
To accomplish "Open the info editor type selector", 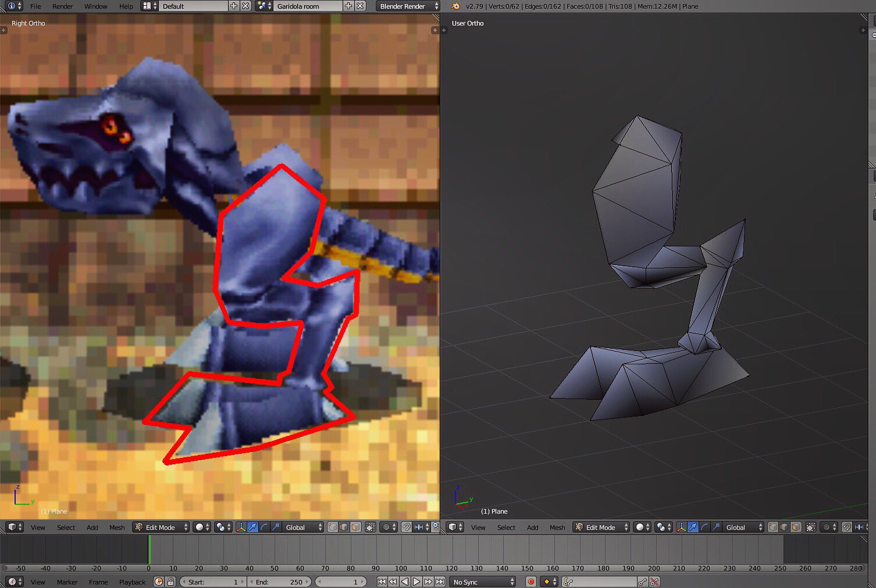I will coord(13,6).
